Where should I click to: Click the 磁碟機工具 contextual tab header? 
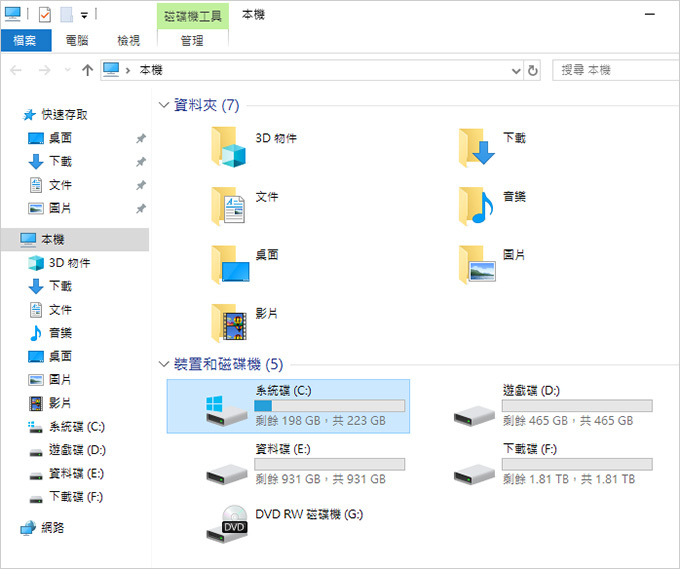pyautogui.click(x=193, y=16)
